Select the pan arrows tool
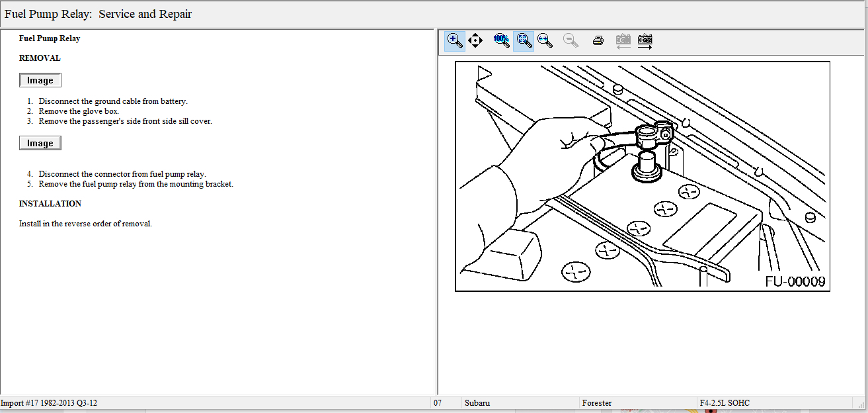The image size is (868, 413). [475, 40]
